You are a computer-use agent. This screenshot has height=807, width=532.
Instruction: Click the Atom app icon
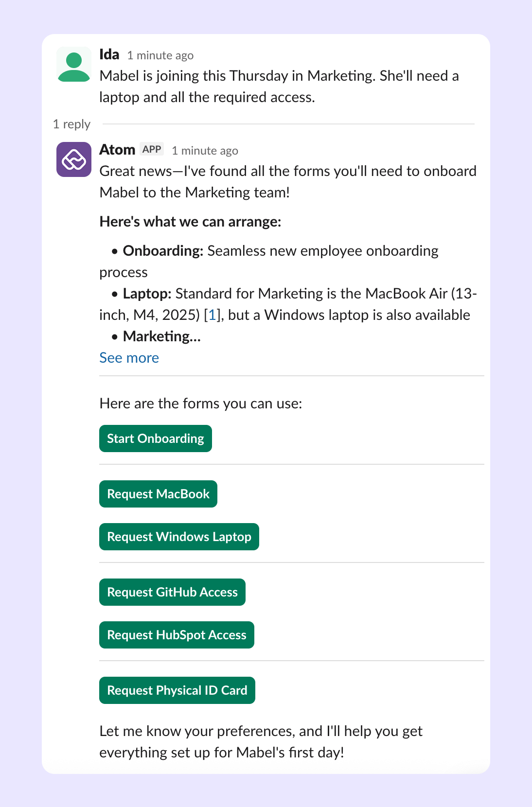[73, 159]
